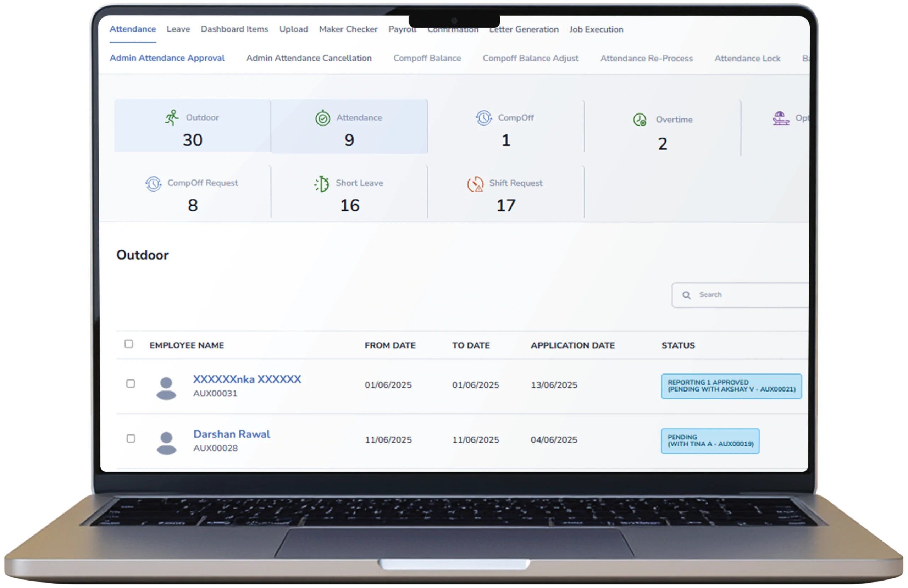Click the Shift Request warning icon
Image resolution: width=908 pixels, height=588 pixels.
(475, 184)
